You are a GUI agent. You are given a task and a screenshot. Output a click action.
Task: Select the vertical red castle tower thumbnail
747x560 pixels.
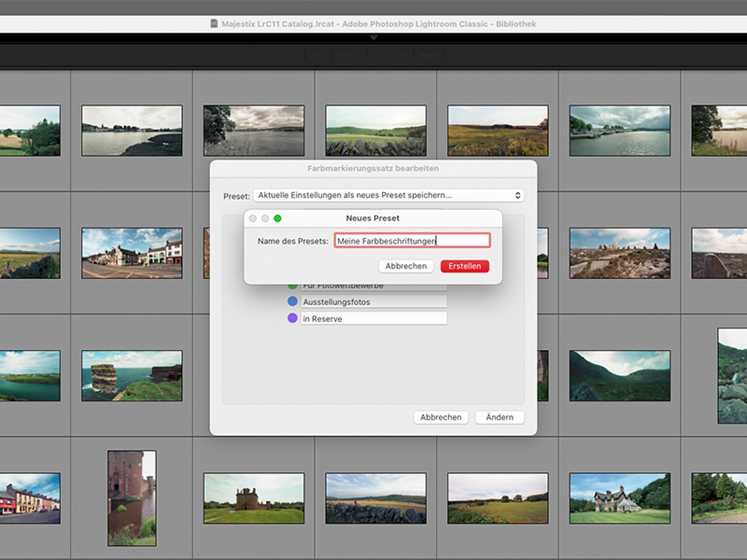point(132,498)
